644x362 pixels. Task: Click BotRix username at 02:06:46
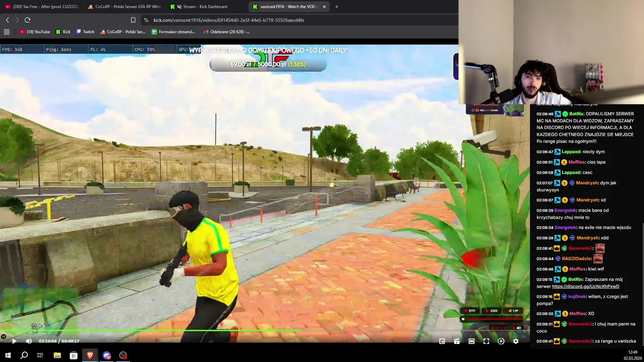[x=576, y=114]
